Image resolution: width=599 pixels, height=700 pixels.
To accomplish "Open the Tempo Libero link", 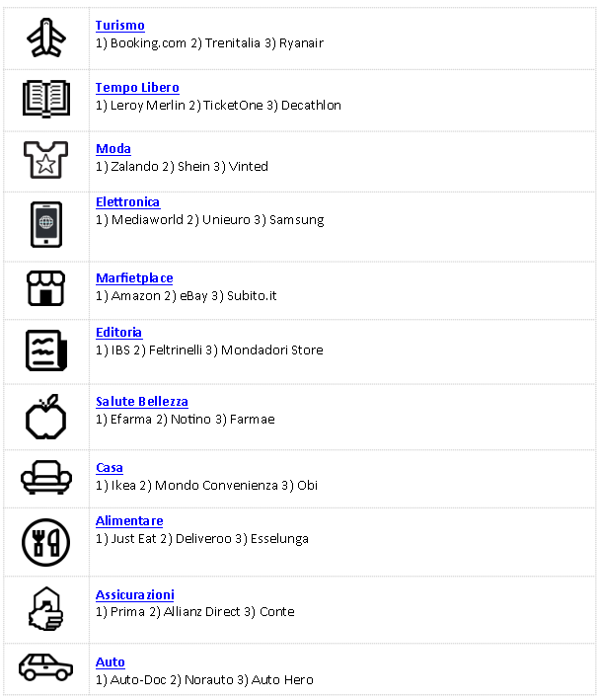I will tap(137, 88).
